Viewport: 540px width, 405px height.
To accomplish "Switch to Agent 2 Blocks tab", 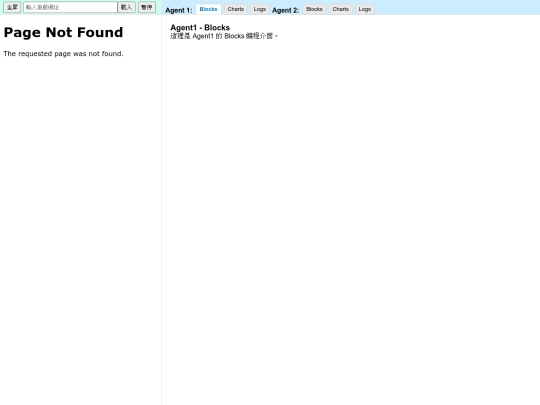I will click(314, 9).
